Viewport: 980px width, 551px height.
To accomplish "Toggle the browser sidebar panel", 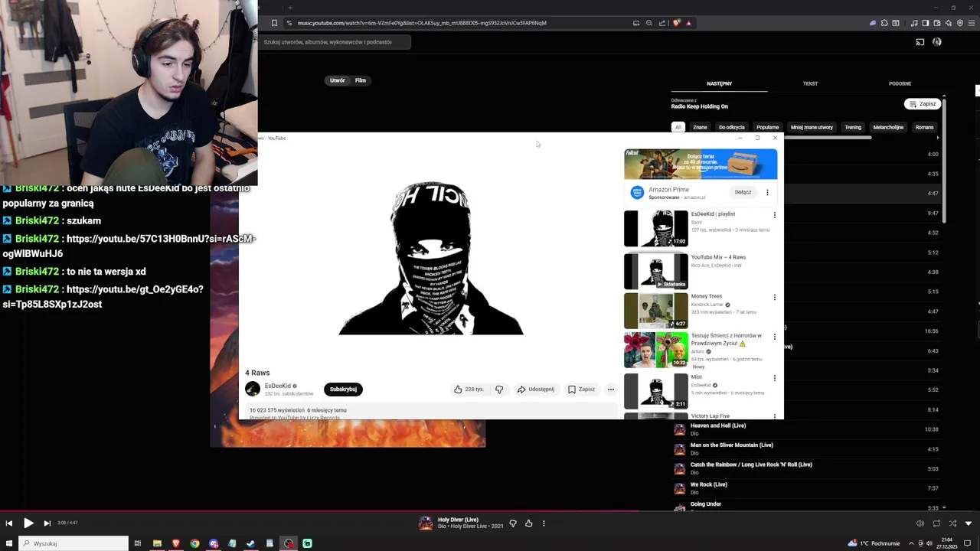I will tap(926, 23).
